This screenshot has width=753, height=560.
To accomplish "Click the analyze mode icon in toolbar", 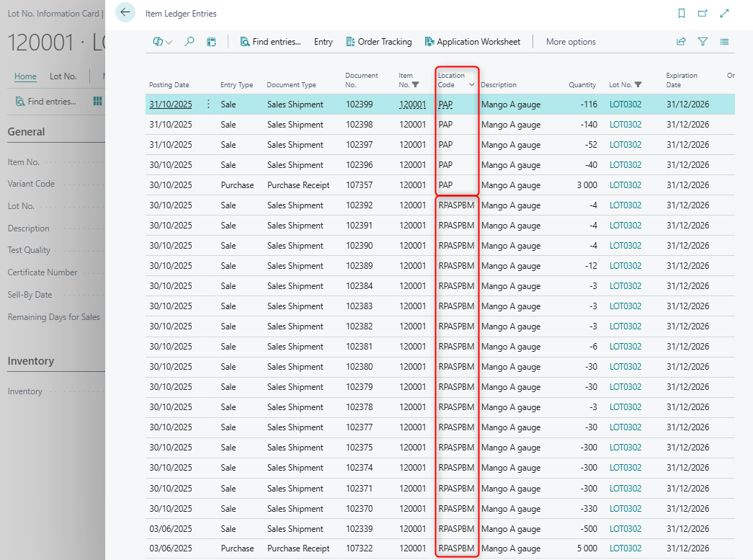I will tap(211, 42).
